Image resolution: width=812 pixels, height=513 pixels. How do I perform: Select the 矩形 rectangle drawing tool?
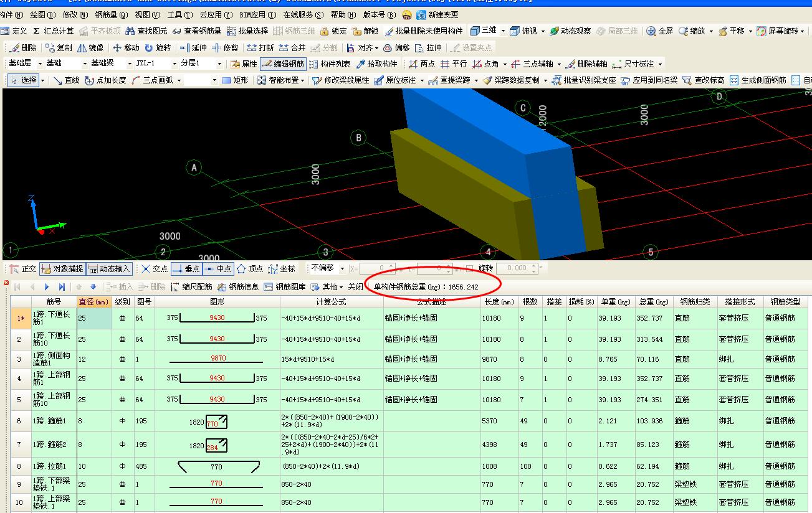tap(235, 80)
